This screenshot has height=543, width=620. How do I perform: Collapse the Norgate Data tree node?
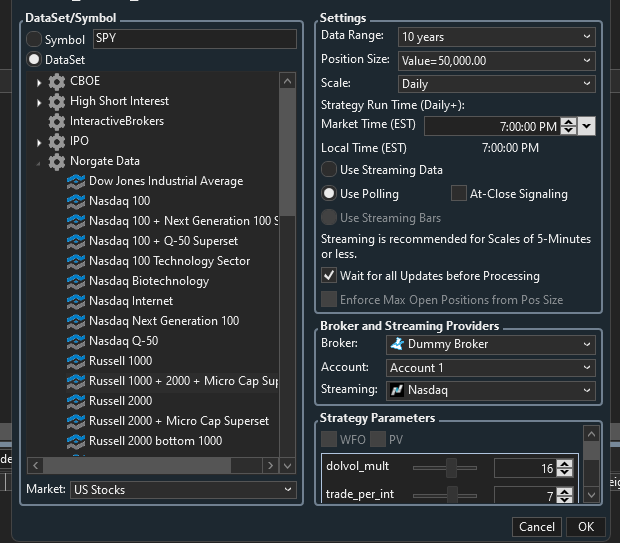click(38, 163)
